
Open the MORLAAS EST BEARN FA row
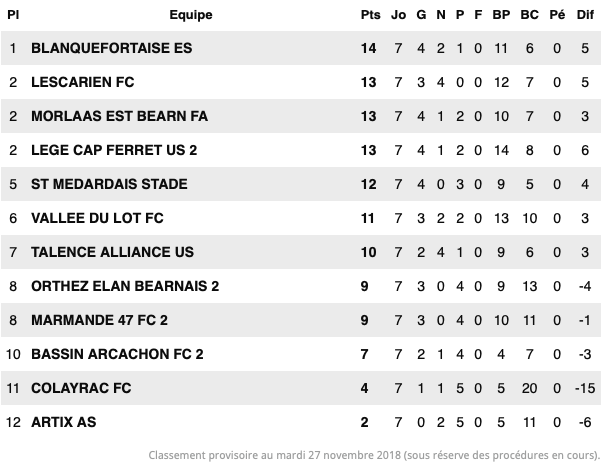pos(301,116)
